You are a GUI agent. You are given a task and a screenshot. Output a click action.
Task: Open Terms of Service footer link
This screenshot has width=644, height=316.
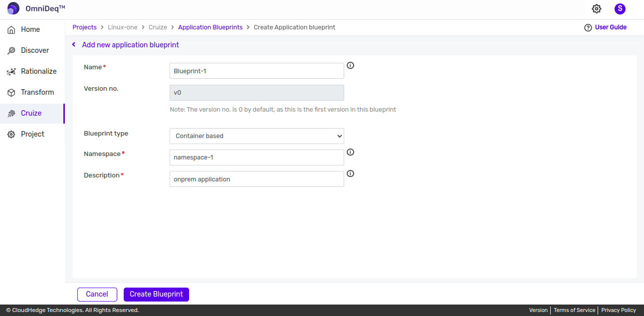[x=575, y=310]
